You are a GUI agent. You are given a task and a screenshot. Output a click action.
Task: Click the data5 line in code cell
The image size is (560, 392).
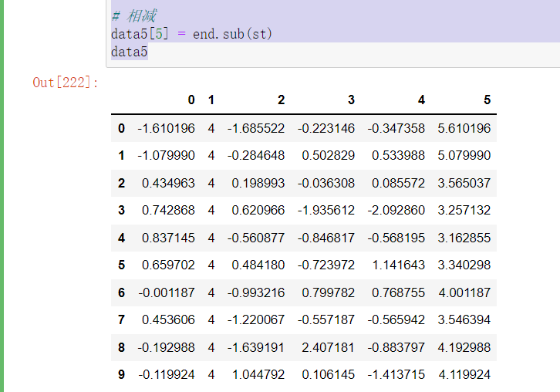(x=130, y=52)
